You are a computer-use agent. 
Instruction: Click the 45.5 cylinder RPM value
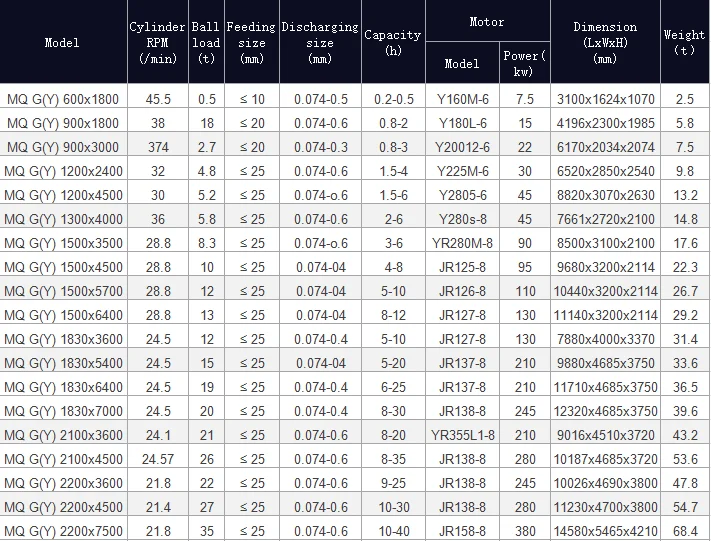pos(158,99)
